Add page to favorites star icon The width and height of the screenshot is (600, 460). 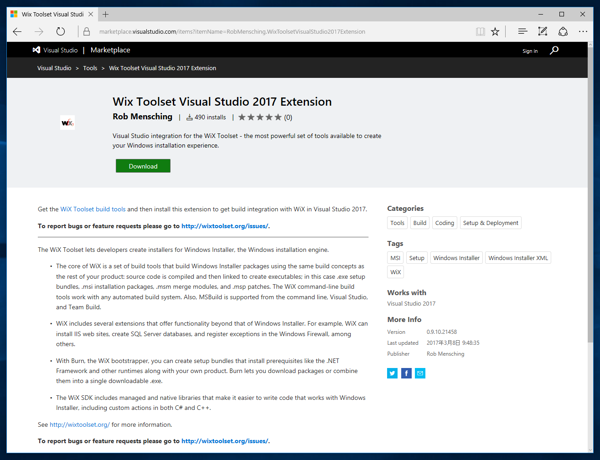pos(495,32)
